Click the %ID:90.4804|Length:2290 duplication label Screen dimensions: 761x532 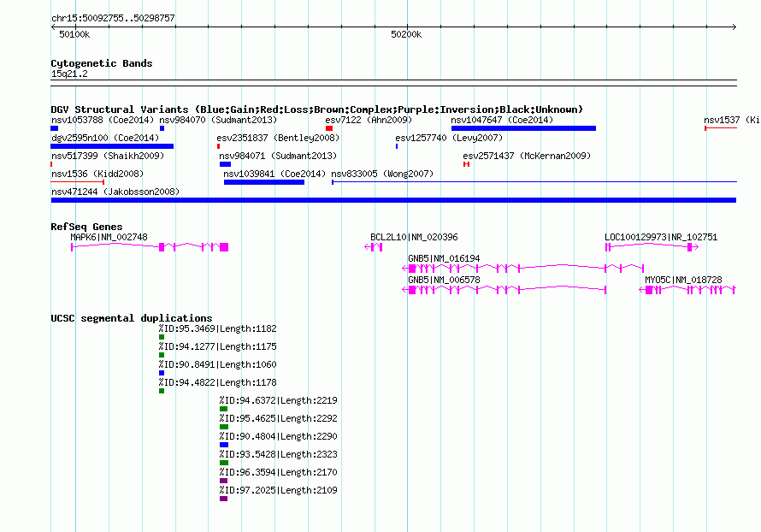click(278, 436)
